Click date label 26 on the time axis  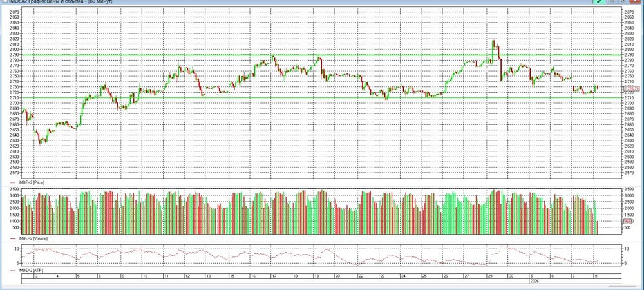pyautogui.click(x=446, y=276)
